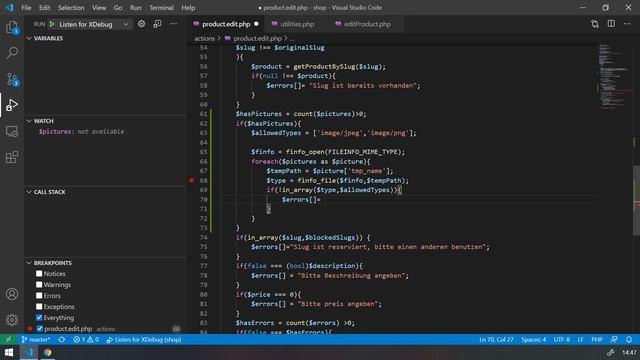Select language mode PHP in status bar

click(x=597, y=340)
